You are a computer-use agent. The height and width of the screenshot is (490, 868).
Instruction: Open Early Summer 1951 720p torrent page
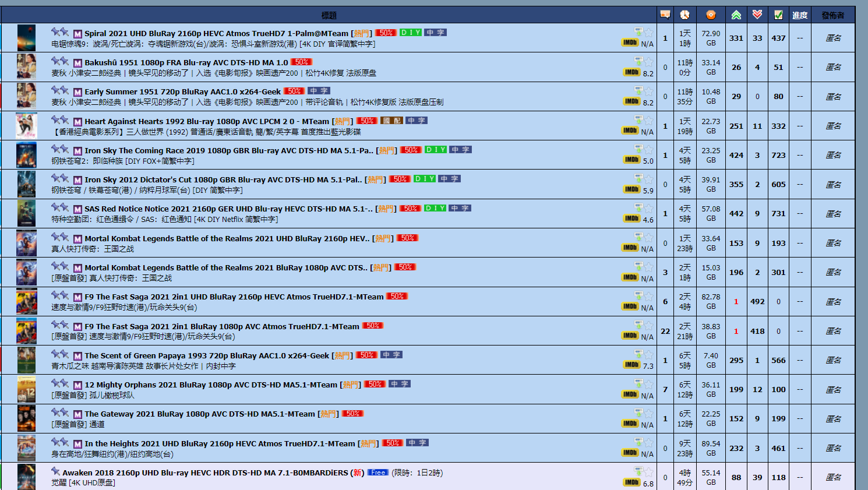coord(182,92)
